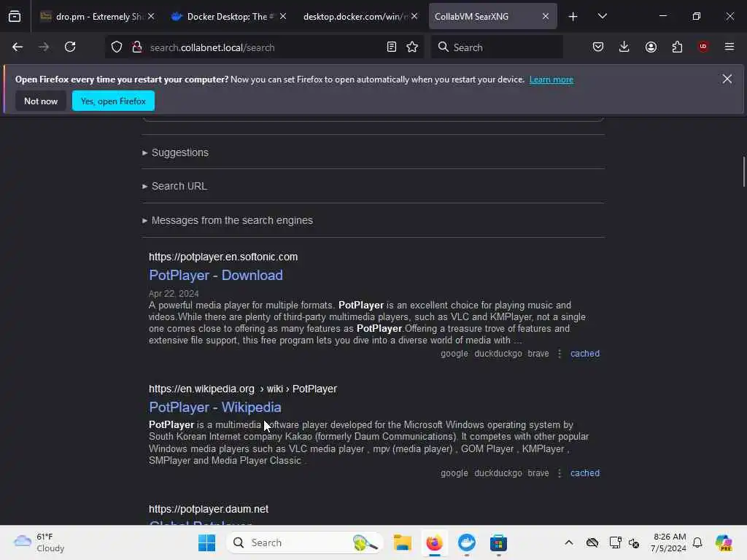Click https://en.wikipedia.org URL text
The image size is (747, 560).
click(201, 389)
